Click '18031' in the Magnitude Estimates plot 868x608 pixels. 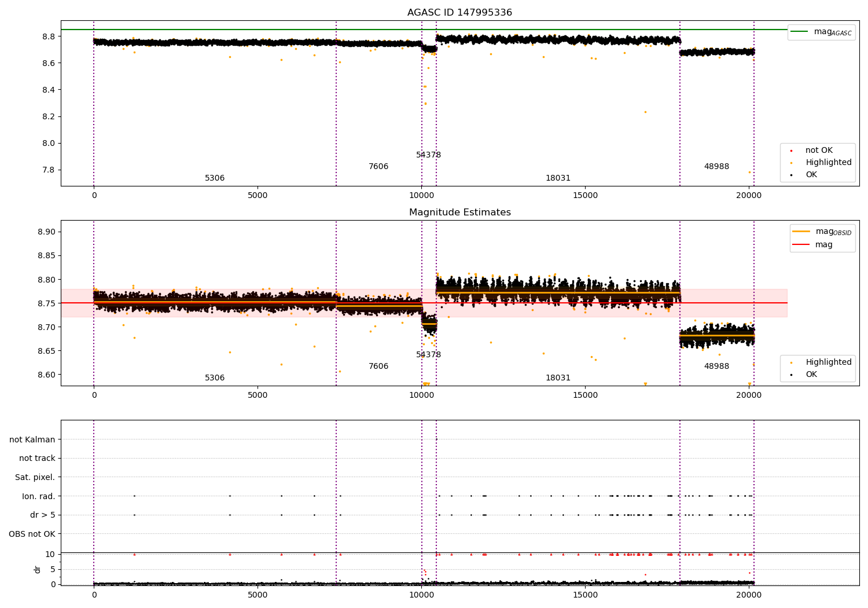pyautogui.click(x=558, y=378)
